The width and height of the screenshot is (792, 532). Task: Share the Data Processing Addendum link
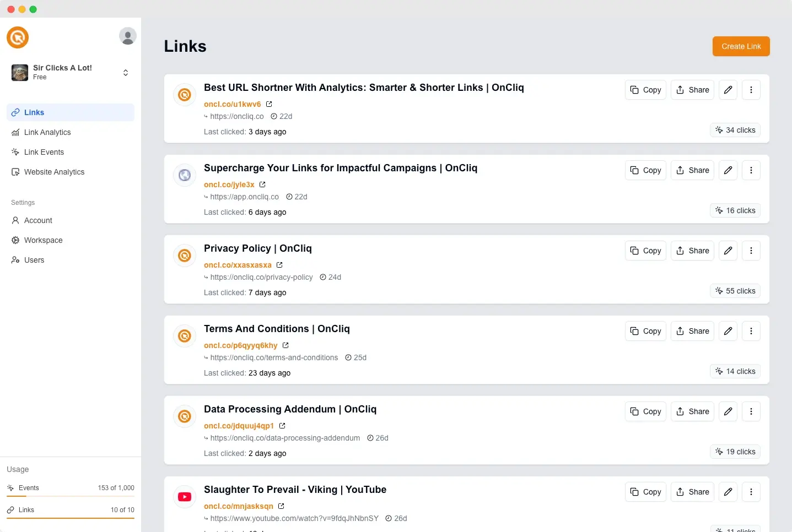coord(692,411)
